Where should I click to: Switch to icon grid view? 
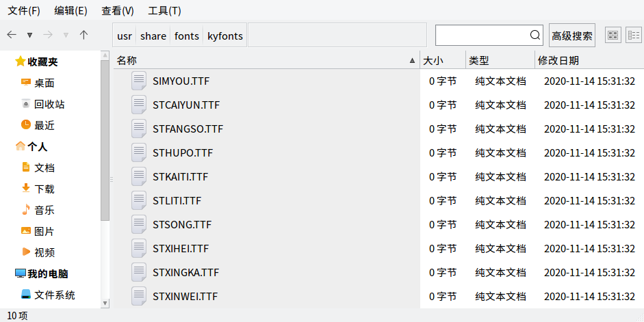pos(613,36)
